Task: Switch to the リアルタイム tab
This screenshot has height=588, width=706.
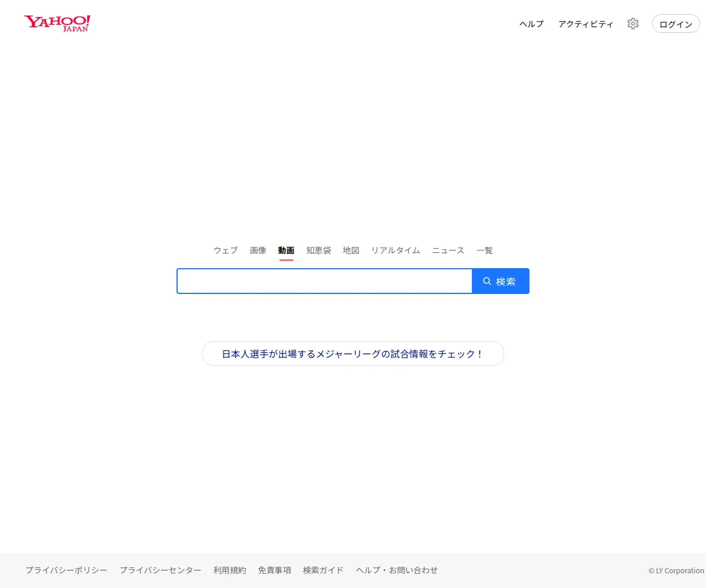Action: 395,250
